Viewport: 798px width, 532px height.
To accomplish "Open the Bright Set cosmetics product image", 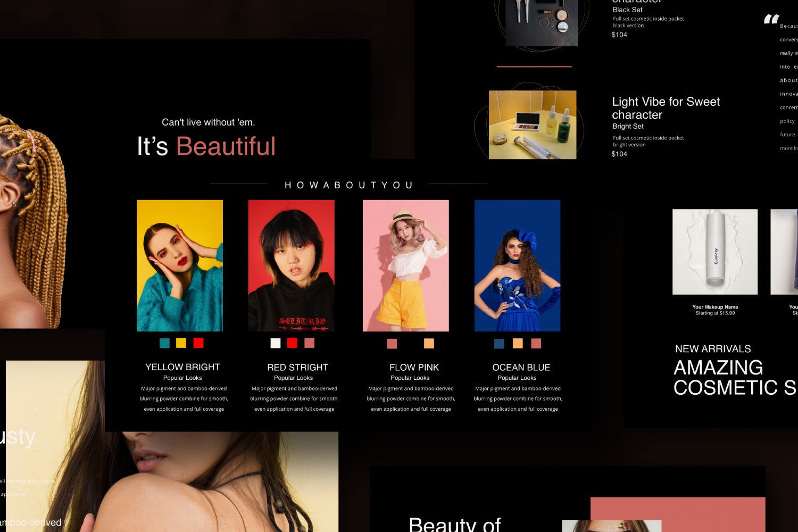I will pyautogui.click(x=533, y=124).
